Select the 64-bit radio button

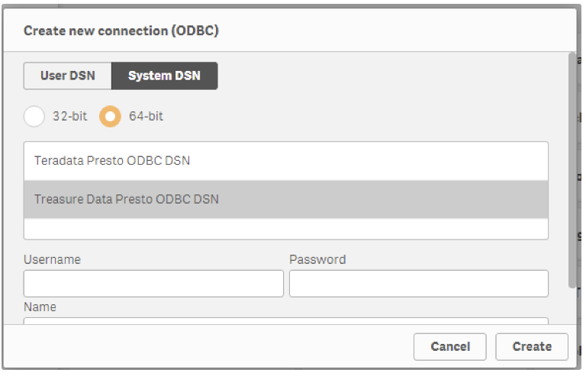coord(111,117)
